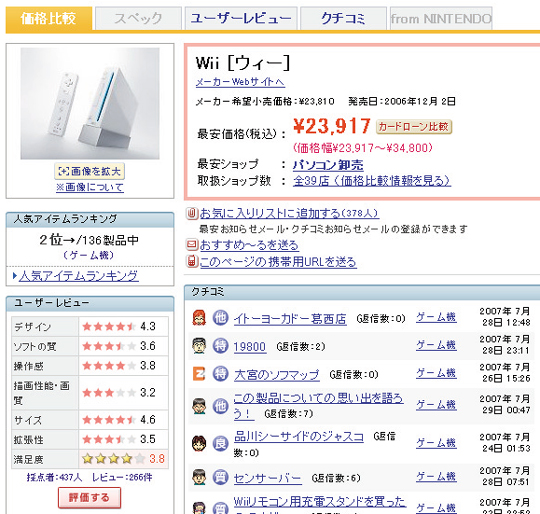Screen dimensions: 540x514
Task: Open the 品川シーサイドのジャスコ thread
Action: (x=299, y=437)
